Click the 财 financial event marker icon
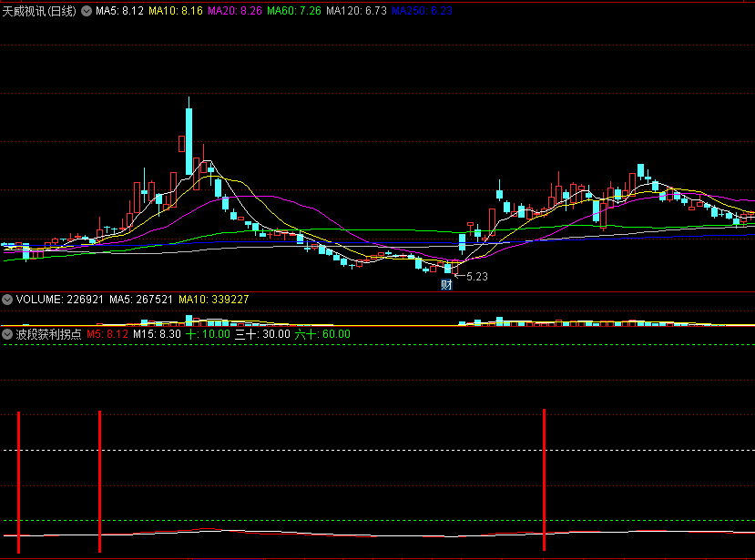The image size is (755, 560). (446, 285)
